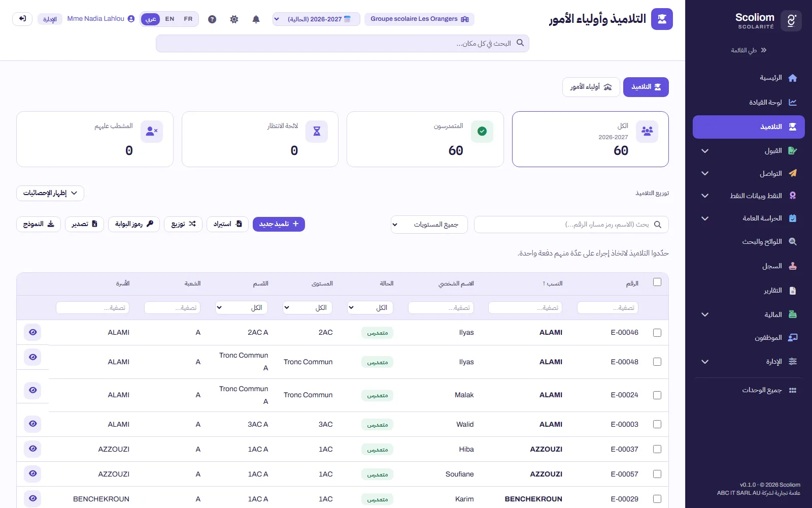
Task: View details of student E-00046
Action: (32, 332)
